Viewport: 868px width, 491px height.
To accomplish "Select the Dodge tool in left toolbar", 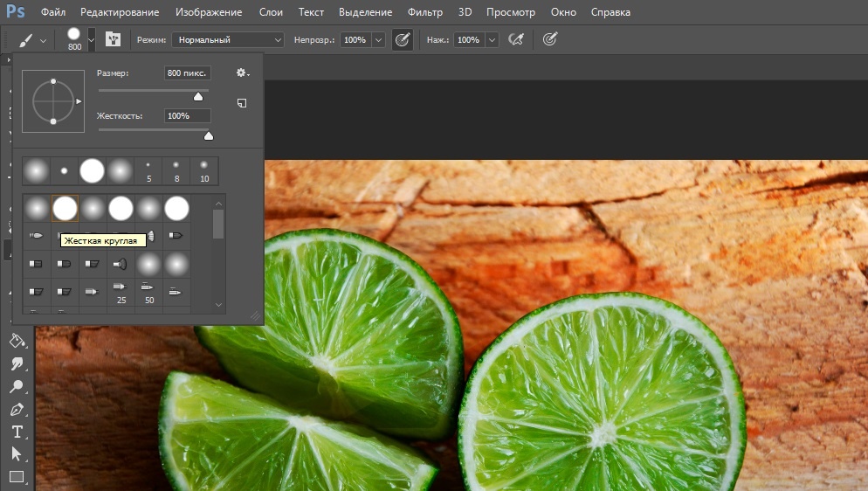I will pyautogui.click(x=16, y=386).
